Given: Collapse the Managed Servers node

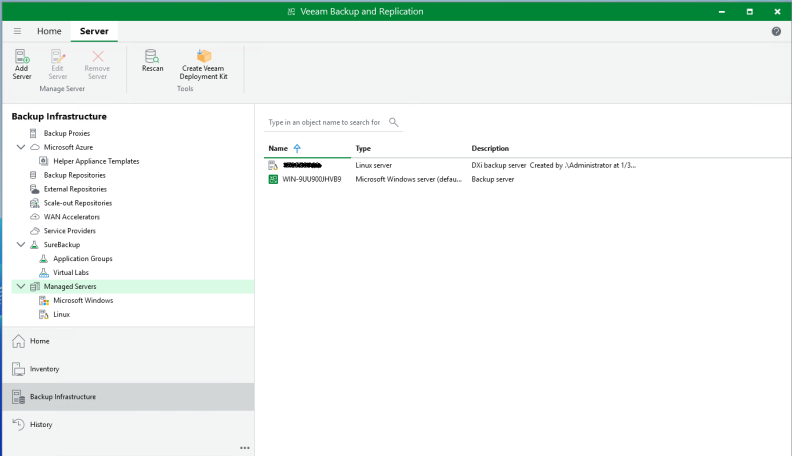Looking at the screenshot, I should pyautogui.click(x=21, y=286).
